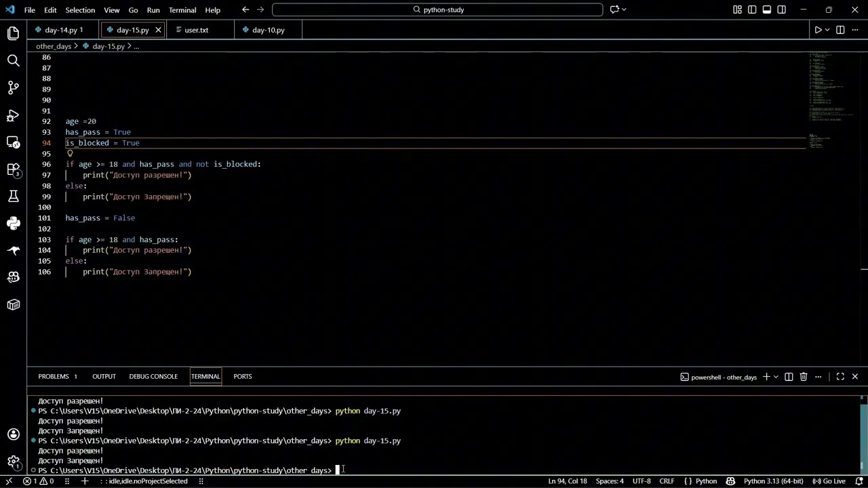Change encoding UTF-8 in status bar
The image size is (868, 488).
coord(642,481)
